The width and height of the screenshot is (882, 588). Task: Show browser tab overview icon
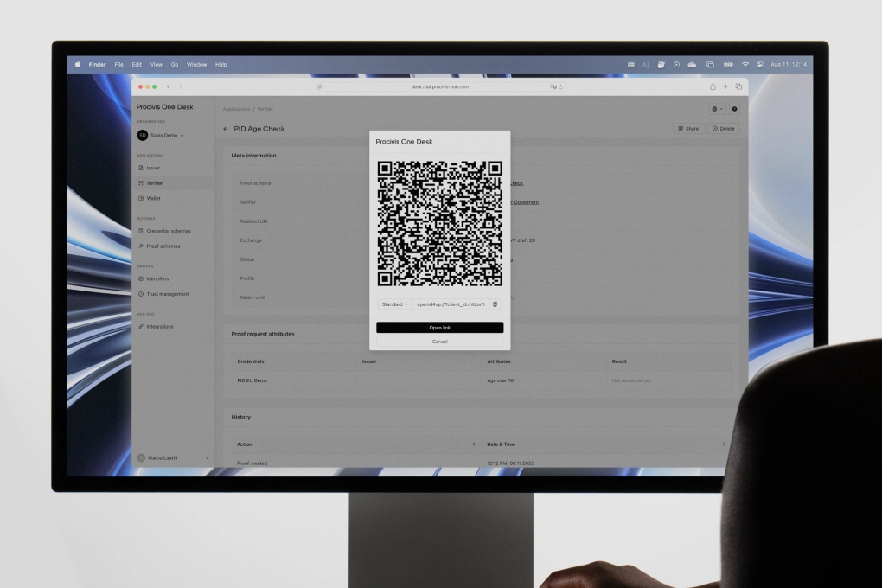(738, 86)
